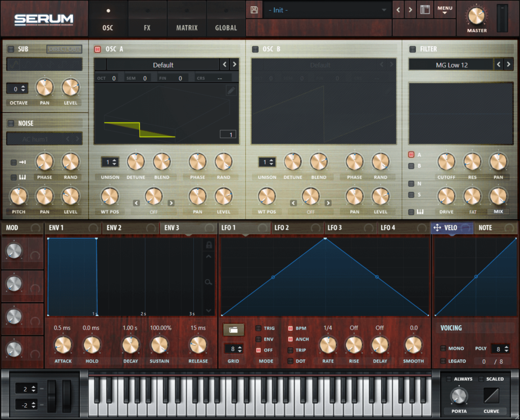Open the preset browser icon

425,10
